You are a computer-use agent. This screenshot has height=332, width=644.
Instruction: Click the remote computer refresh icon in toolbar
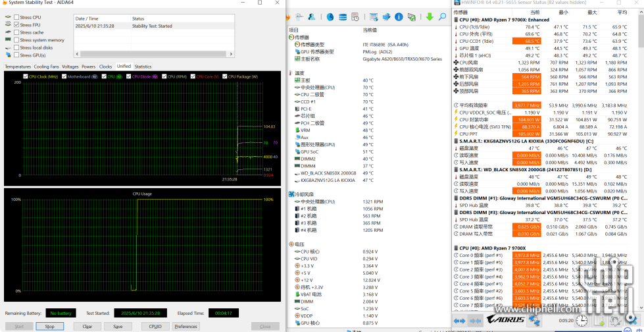(x=411, y=17)
